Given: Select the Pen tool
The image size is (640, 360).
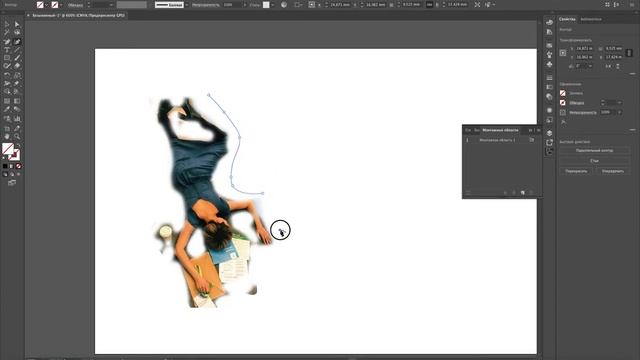Looking at the screenshot, I should coord(7,42).
